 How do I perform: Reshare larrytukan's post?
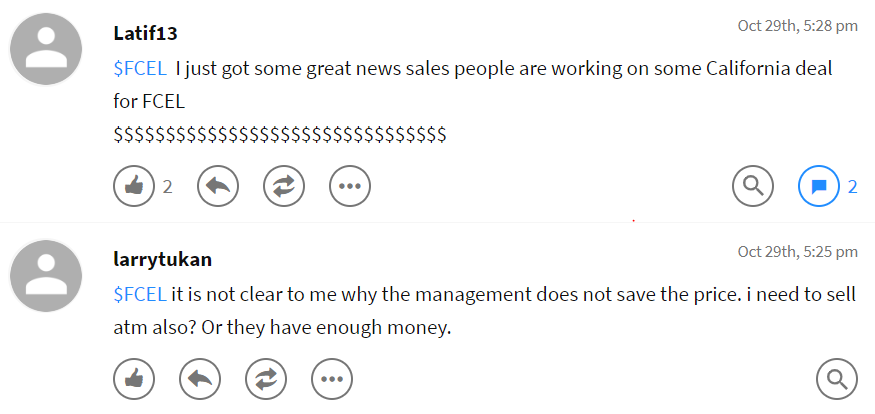coord(266,379)
